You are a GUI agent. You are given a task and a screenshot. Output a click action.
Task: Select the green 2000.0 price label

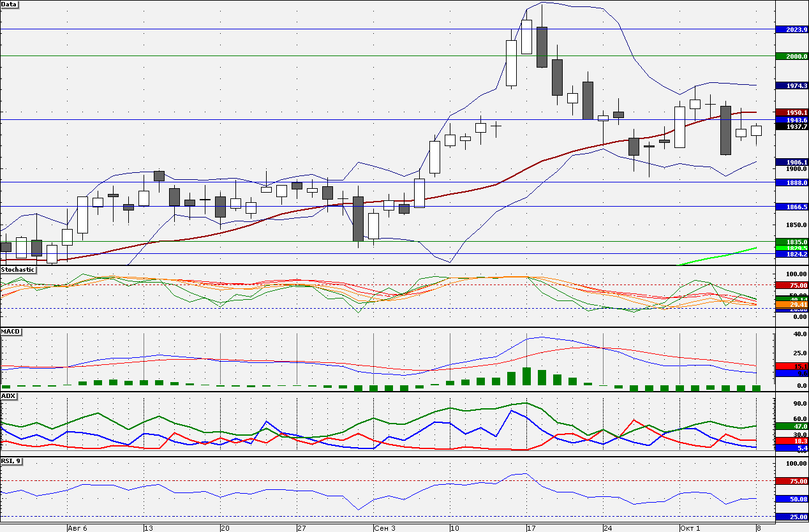coord(792,56)
